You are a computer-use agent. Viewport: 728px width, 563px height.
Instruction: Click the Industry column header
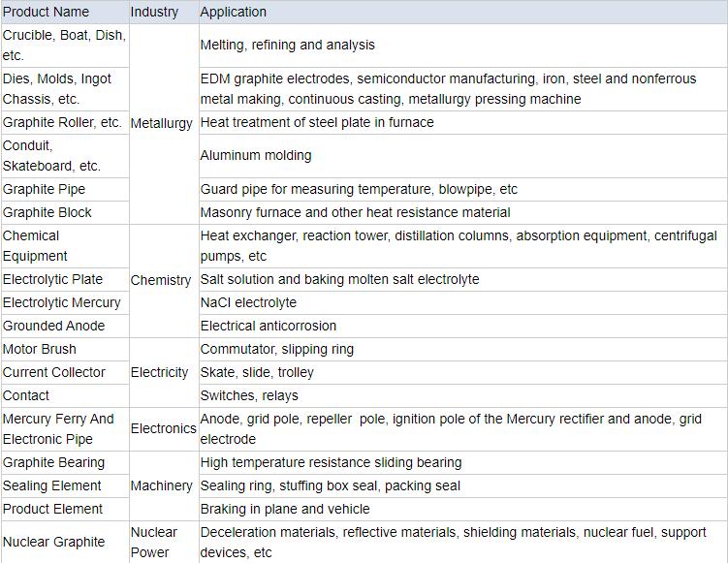pyautogui.click(x=154, y=12)
